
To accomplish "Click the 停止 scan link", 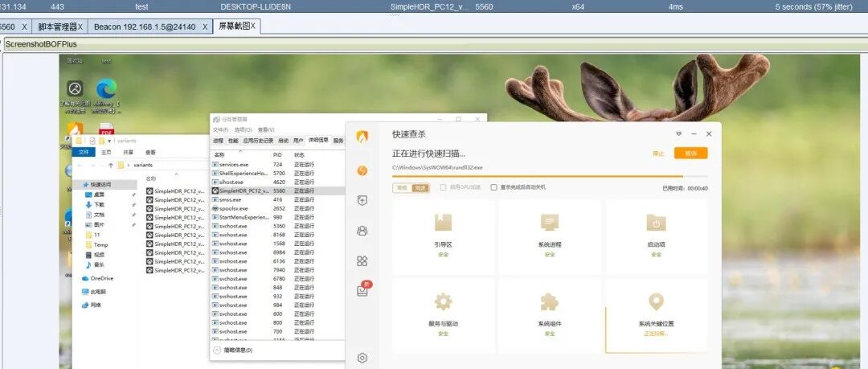I will [x=658, y=154].
